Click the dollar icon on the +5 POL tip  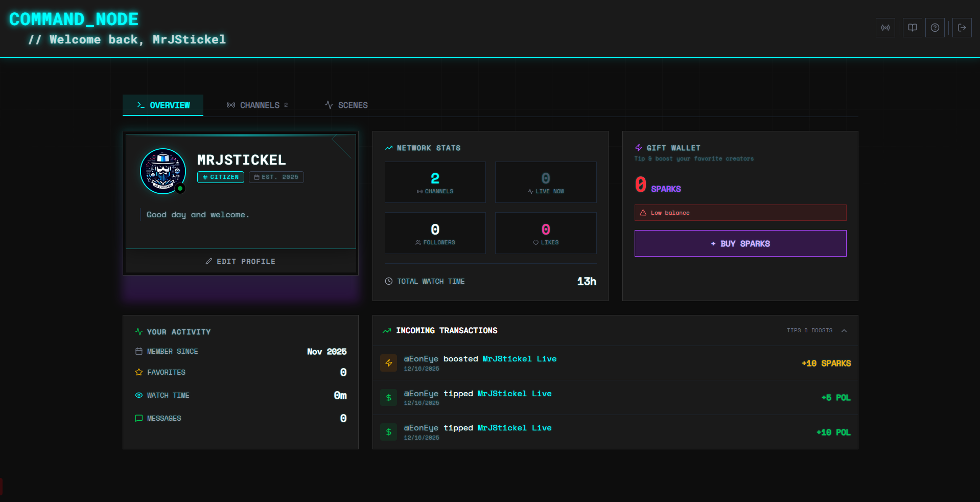tap(389, 398)
